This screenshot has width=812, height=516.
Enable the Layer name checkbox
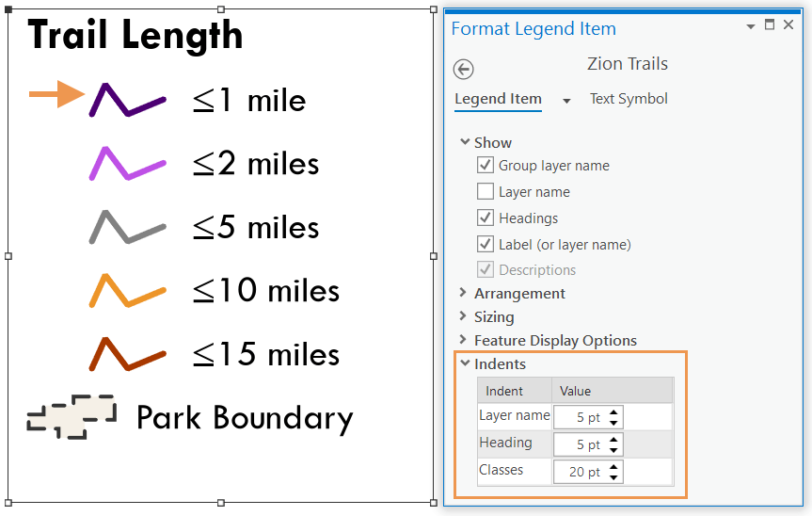(x=486, y=191)
